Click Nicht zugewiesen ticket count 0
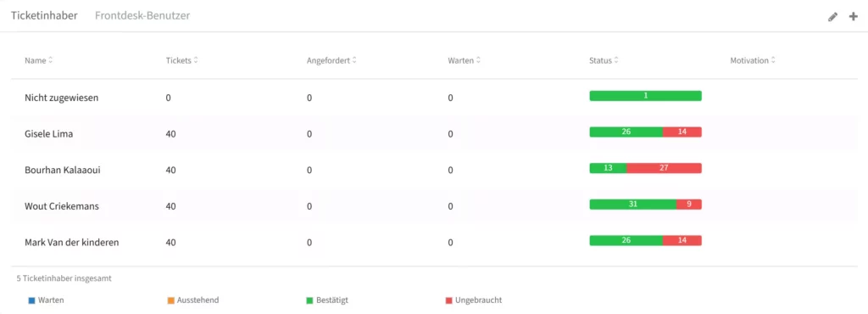Image resolution: width=868 pixels, height=314 pixels. [x=169, y=98]
